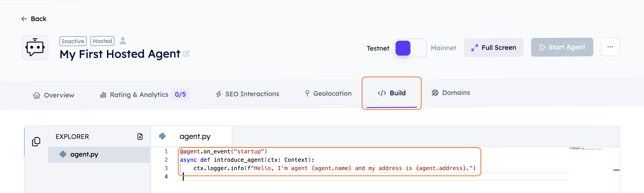The width and height of the screenshot is (644, 193).
Task: Click the user profile icon beside Hosted
Action: coord(123,41)
